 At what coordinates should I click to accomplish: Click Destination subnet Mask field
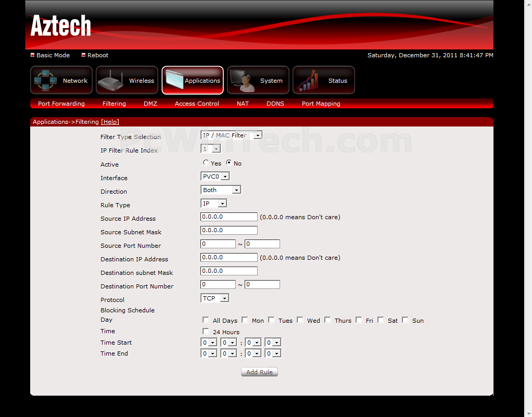pyautogui.click(x=229, y=271)
